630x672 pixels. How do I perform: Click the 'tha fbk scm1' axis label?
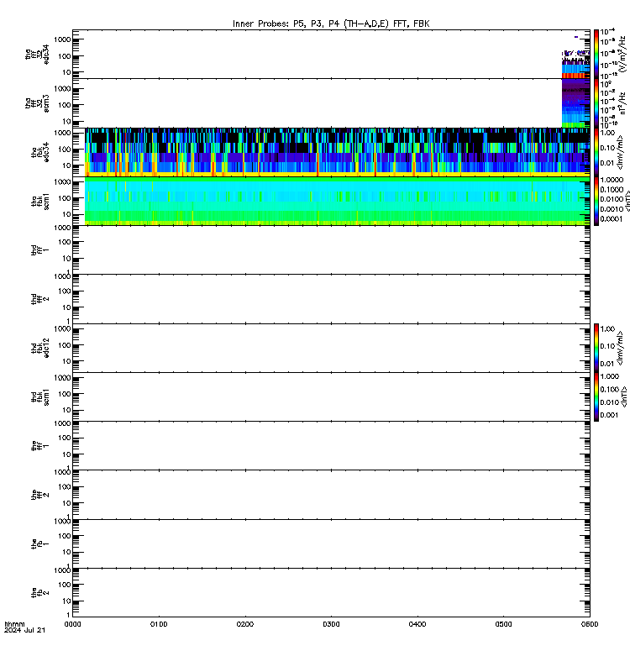[x=40, y=202]
